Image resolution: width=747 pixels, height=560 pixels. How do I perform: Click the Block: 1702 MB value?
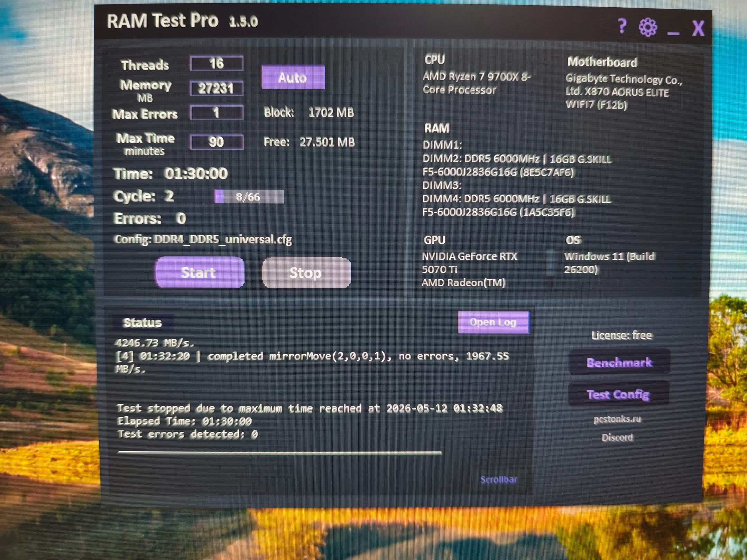tap(309, 112)
